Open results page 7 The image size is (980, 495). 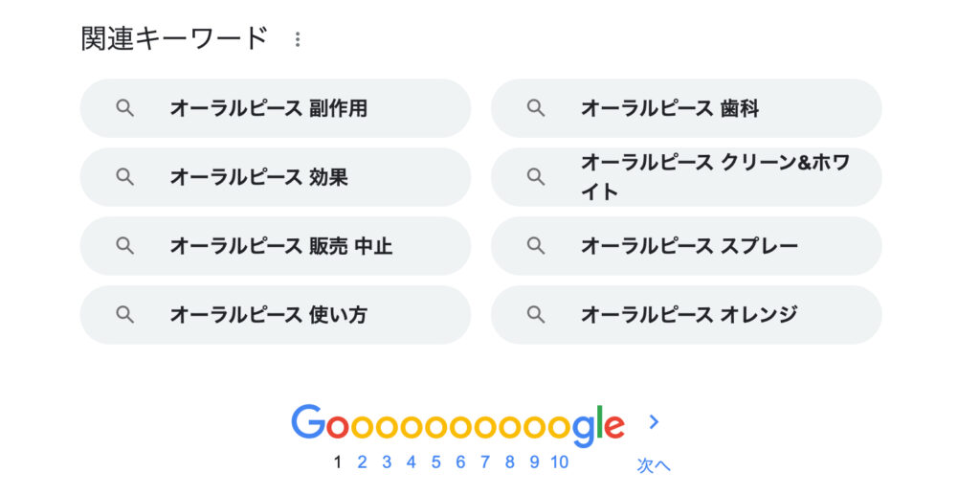485,461
